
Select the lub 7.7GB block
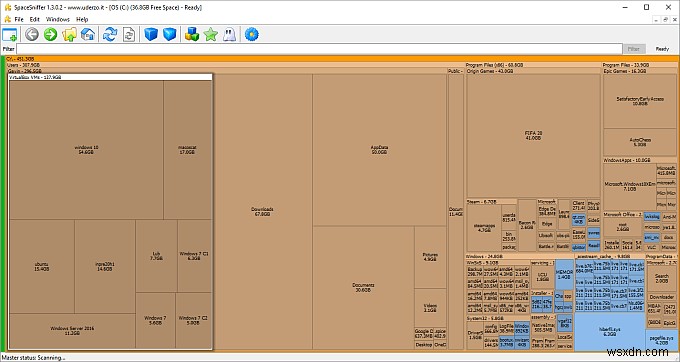pos(156,256)
